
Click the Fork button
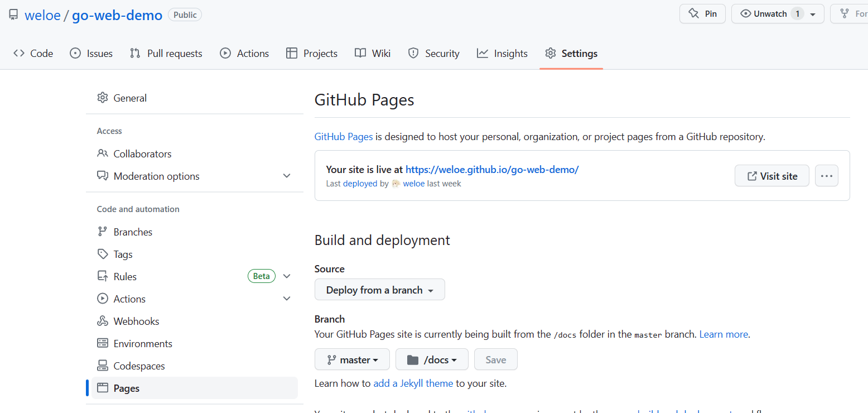pos(849,14)
